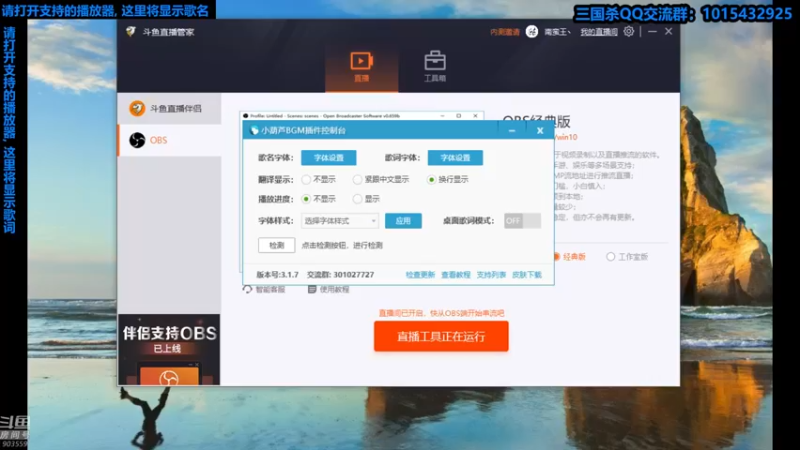Viewport: 800px width, 450px height.
Task: Click the OBS circular logo icon
Action: coord(137,140)
